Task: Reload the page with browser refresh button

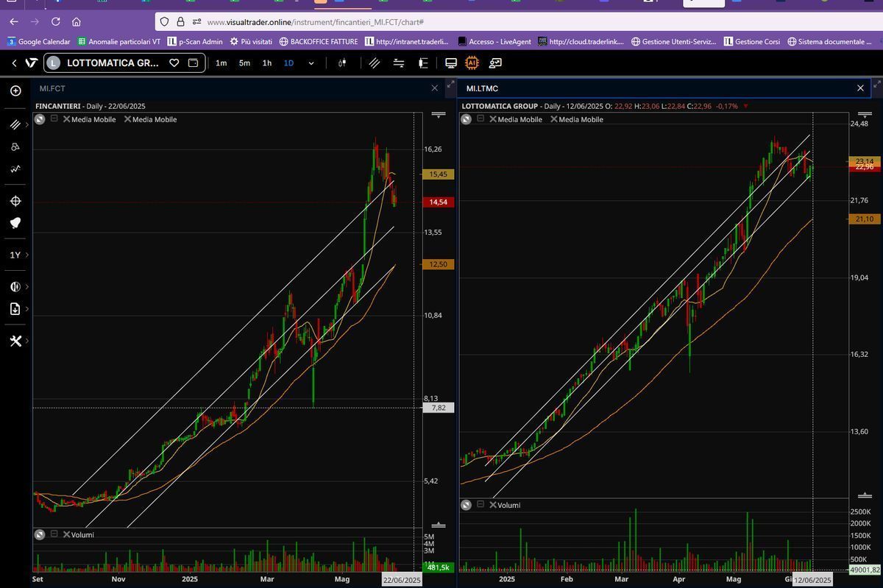Action: [x=56, y=22]
